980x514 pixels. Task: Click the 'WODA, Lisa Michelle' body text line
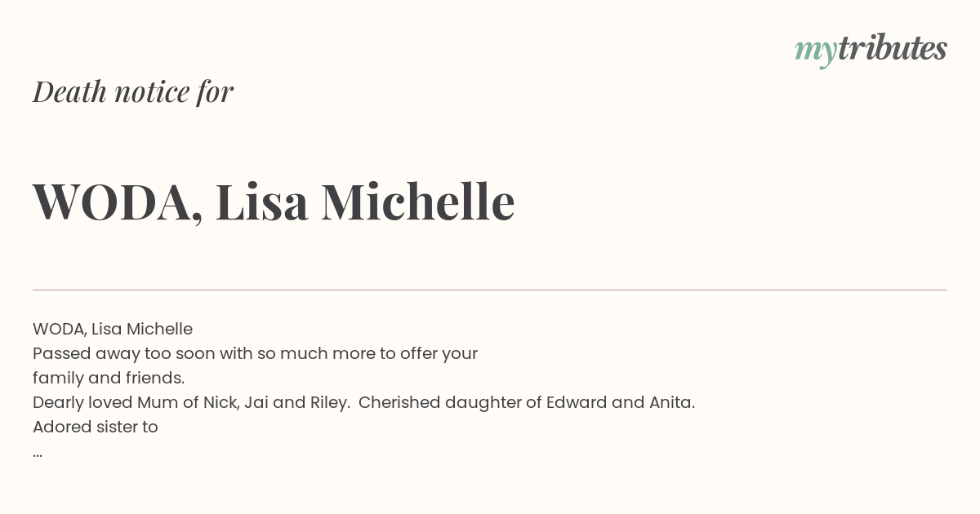113,329
